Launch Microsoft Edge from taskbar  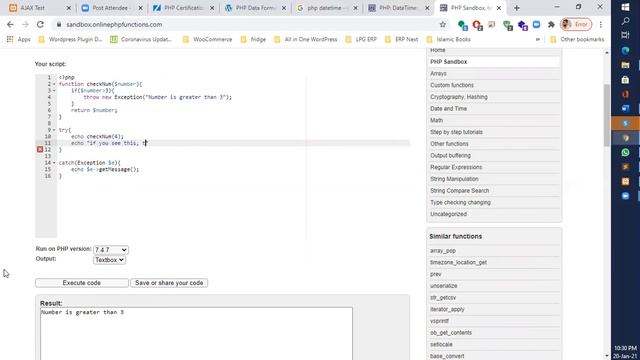pos(625,51)
